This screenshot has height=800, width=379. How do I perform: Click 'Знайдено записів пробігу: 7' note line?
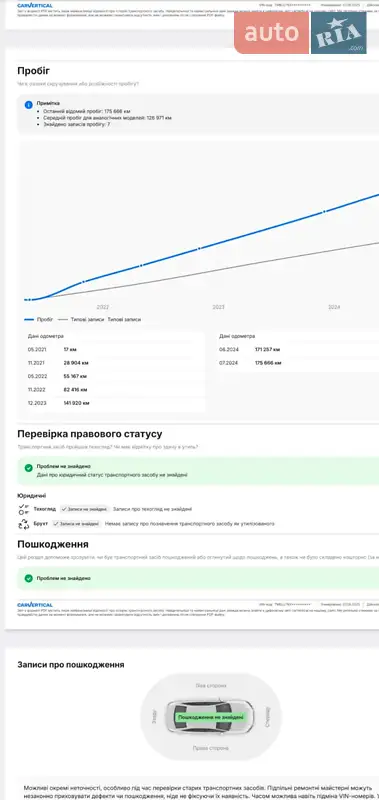tap(77, 124)
